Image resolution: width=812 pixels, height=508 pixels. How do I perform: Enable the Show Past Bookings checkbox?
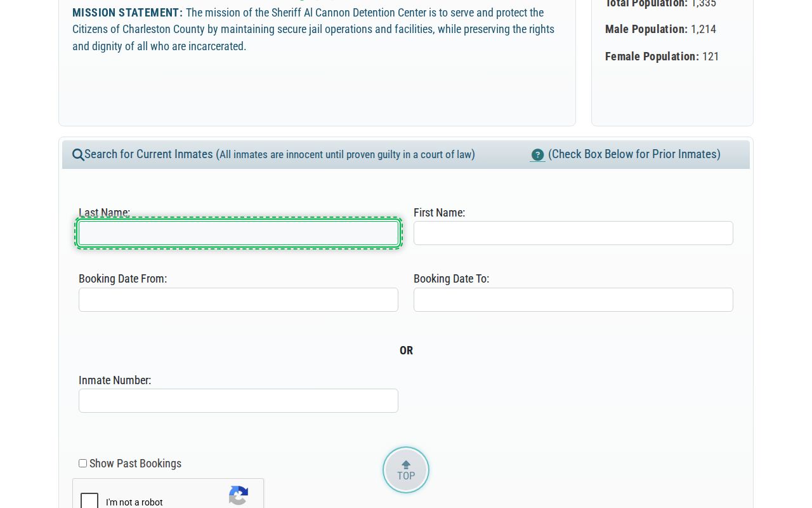(x=82, y=464)
